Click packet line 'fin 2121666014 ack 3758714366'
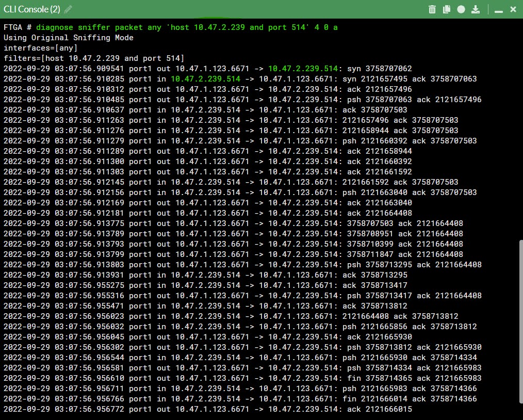Viewport: 523px width, 420px height. pos(240,400)
